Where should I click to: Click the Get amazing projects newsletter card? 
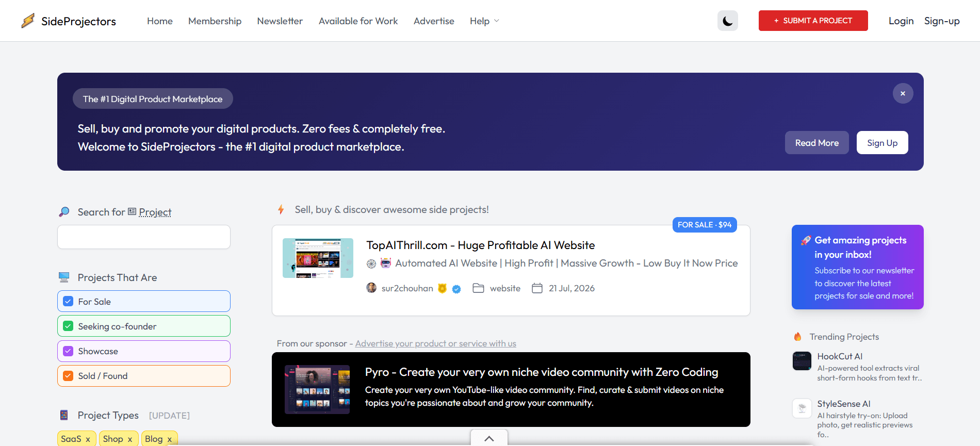pyautogui.click(x=858, y=267)
